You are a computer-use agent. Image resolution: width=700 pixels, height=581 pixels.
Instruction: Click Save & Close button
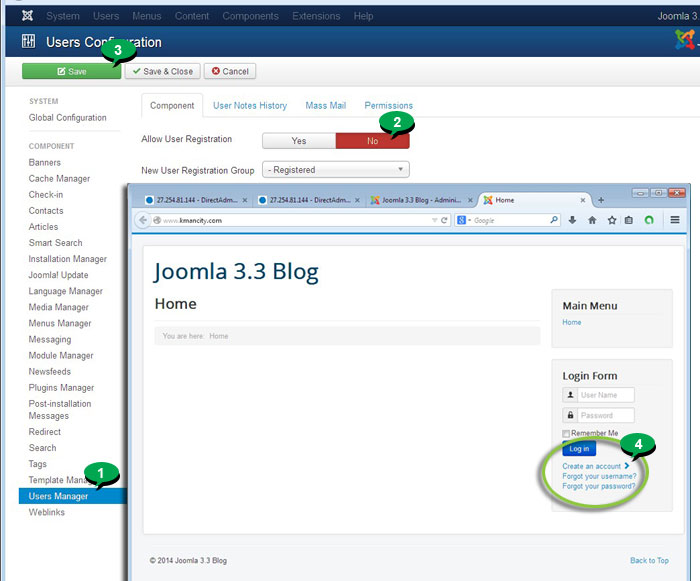[x=162, y=71]
